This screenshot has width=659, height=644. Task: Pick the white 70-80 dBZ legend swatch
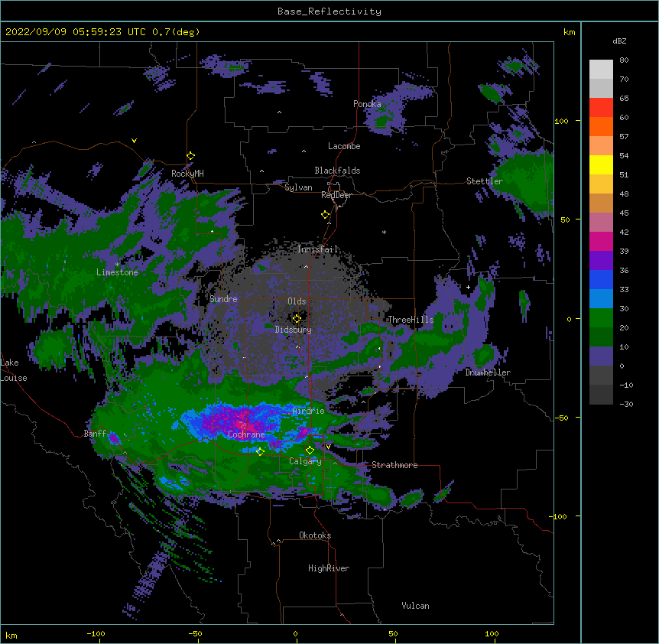601,70
